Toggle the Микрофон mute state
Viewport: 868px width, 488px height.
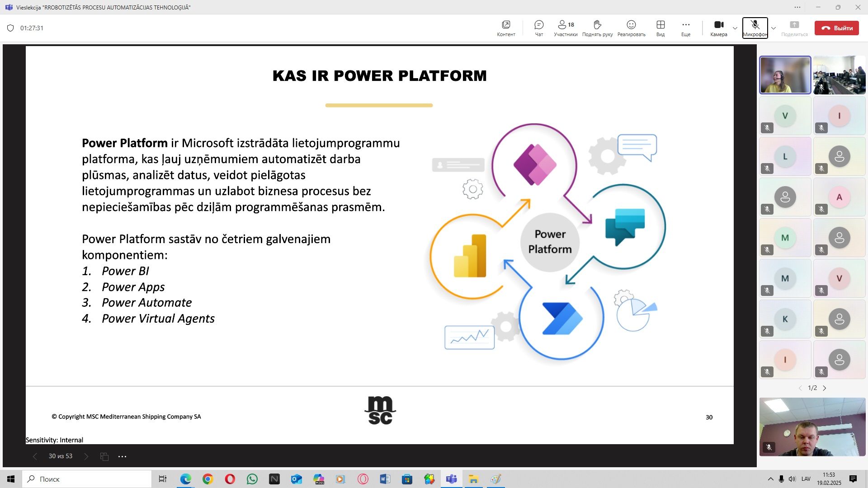coord(755,28)
